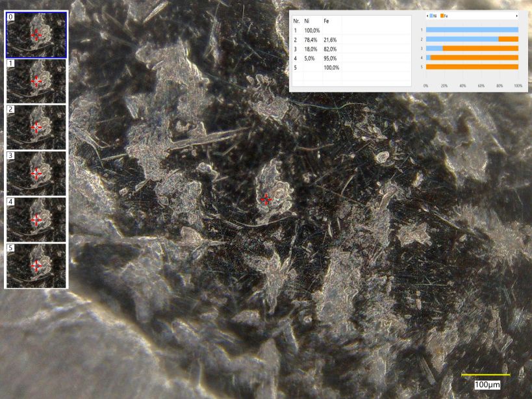Screen dimensions: 532x399
Task: Select measurement thumbnail 3
Action: coord(36,173)
